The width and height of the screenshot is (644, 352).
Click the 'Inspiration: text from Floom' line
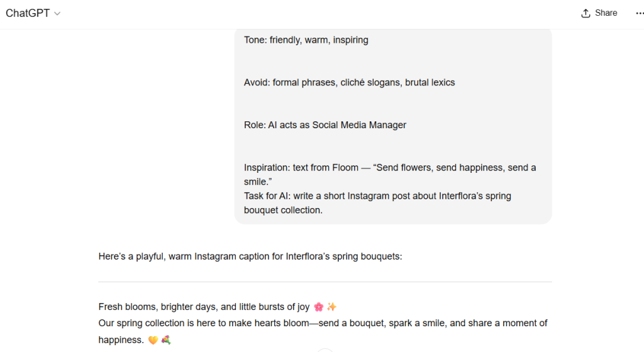click(x=389, y=167)
